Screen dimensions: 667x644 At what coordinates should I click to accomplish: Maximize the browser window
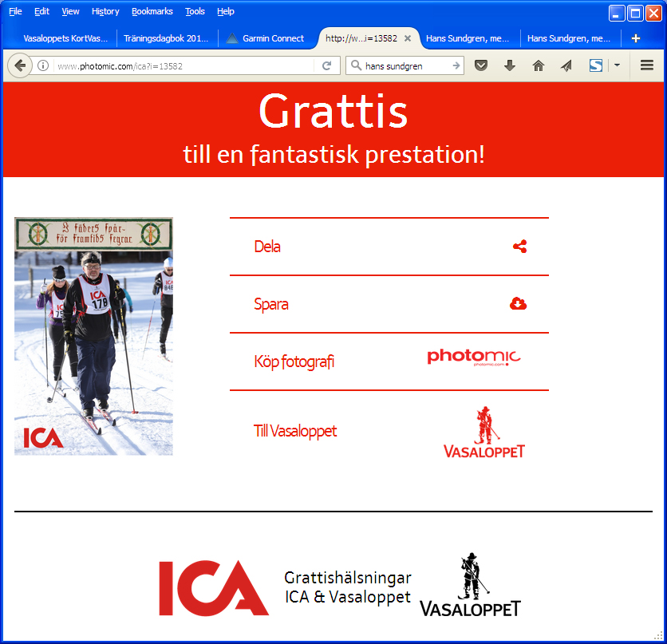point(635,14)
